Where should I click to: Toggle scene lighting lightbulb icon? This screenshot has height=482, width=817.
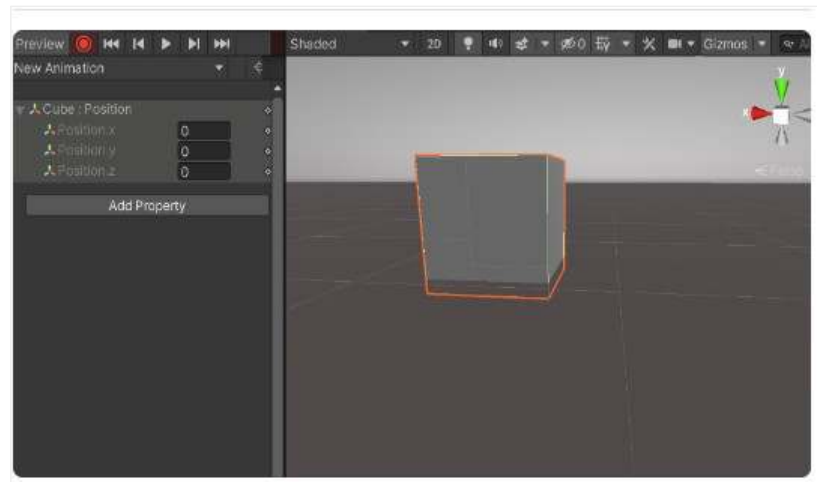click(x=467, y=44)
